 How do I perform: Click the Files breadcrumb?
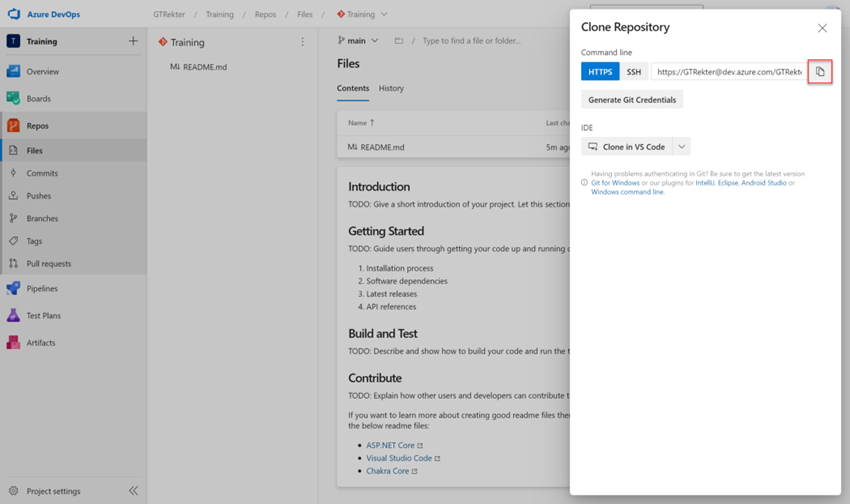(x=305, y=14)
